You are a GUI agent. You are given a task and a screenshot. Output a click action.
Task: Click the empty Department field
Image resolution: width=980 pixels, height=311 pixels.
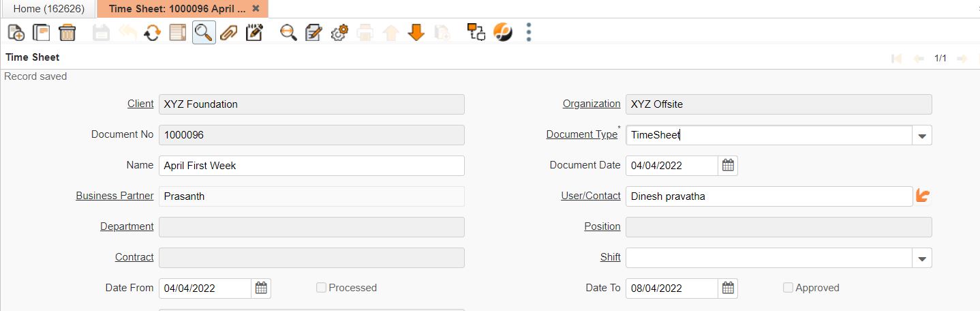click(x=311, y=227)
